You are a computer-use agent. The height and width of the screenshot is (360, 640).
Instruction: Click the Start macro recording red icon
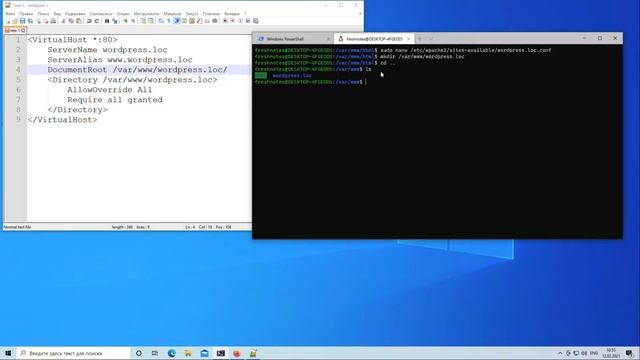pyautogui.click(x=224, y=21)
